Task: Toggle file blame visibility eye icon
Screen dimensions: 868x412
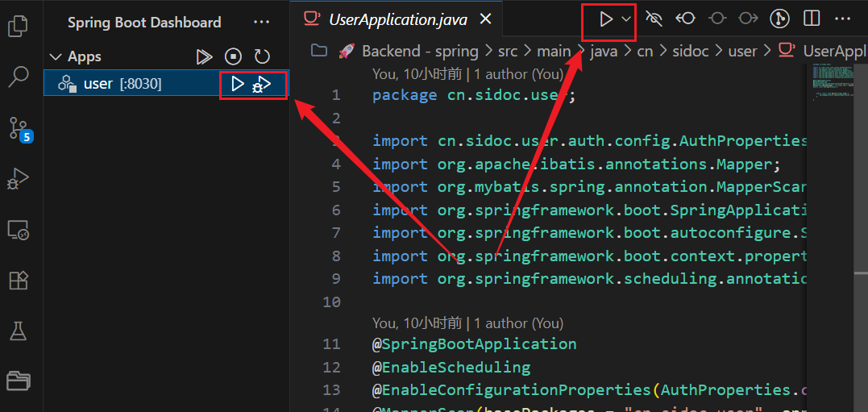Action: pos(654,19)
